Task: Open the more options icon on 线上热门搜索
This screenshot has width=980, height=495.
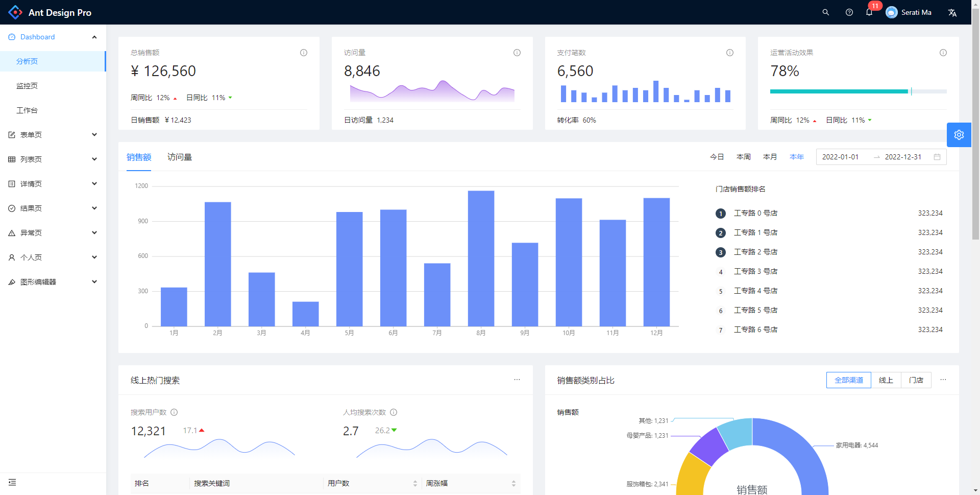Action: point(517,380)
